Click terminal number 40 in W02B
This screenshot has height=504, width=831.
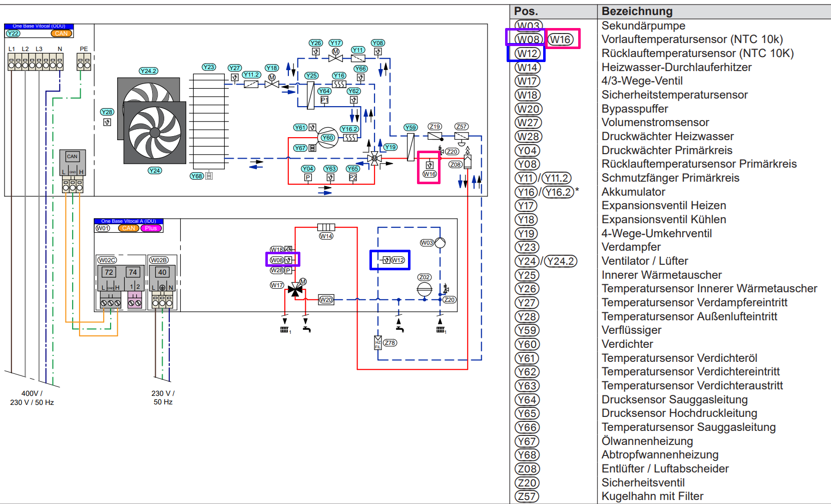162,272
